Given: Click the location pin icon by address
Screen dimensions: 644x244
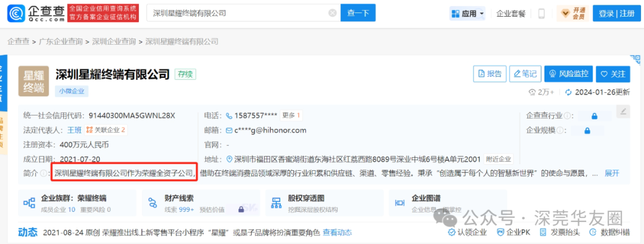Looking at the screenshot, I should (x=229, y=159).
